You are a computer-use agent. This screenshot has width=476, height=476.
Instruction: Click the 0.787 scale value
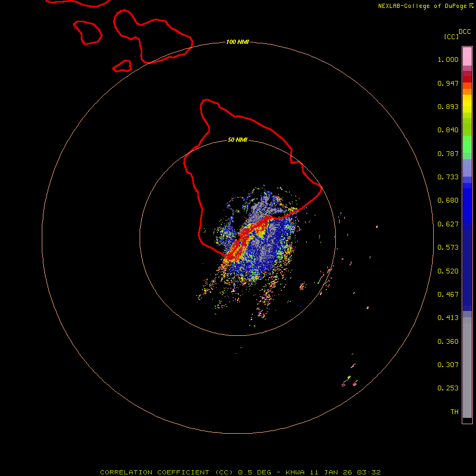448,153
